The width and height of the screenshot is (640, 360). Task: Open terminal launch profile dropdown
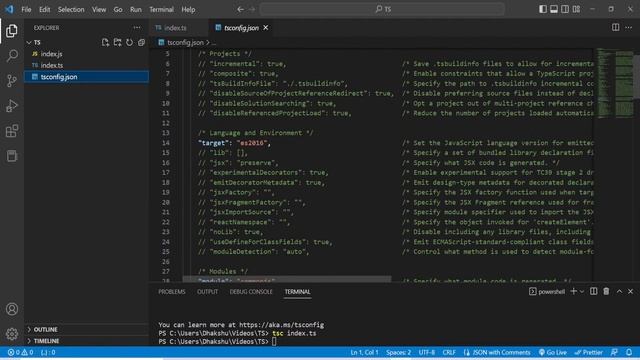[582, 291]
